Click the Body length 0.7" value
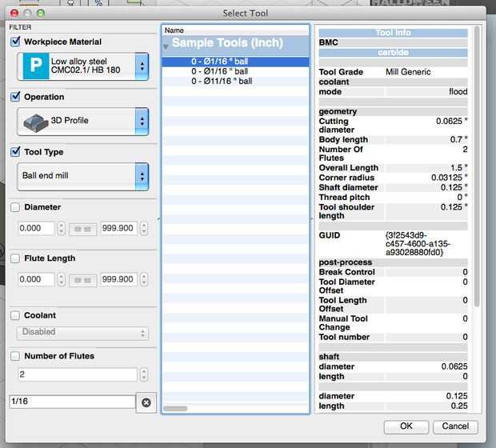The height and width of the screenshot is (448, 496). click(x=458, y=139)
